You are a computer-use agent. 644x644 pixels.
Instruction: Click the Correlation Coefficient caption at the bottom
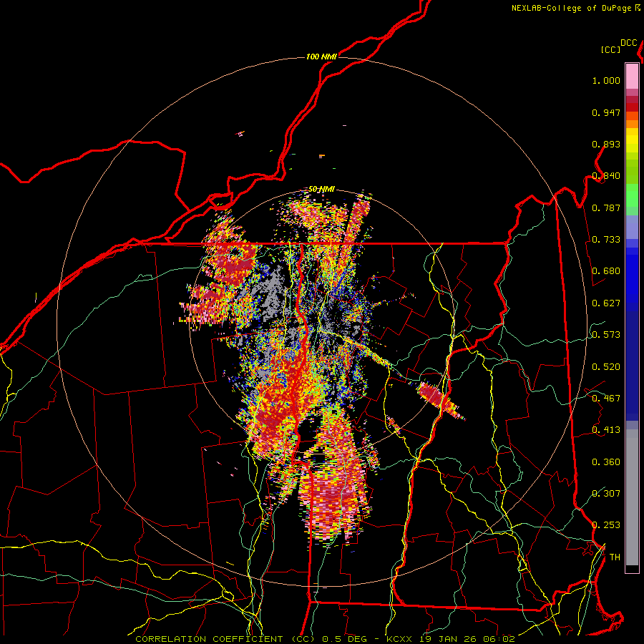tap(325, 639)
